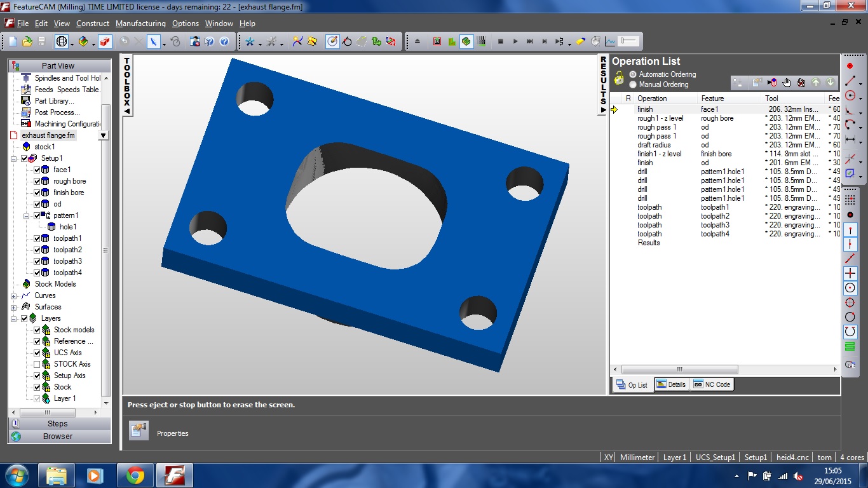Select Manual Ordering radio button
868x488 pixels.
coord(633,85)
